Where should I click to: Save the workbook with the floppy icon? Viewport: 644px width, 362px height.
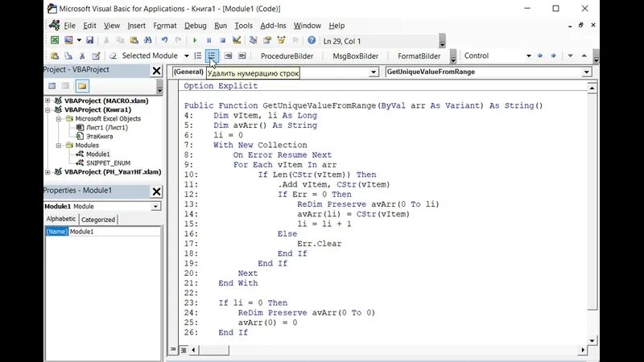89,40
